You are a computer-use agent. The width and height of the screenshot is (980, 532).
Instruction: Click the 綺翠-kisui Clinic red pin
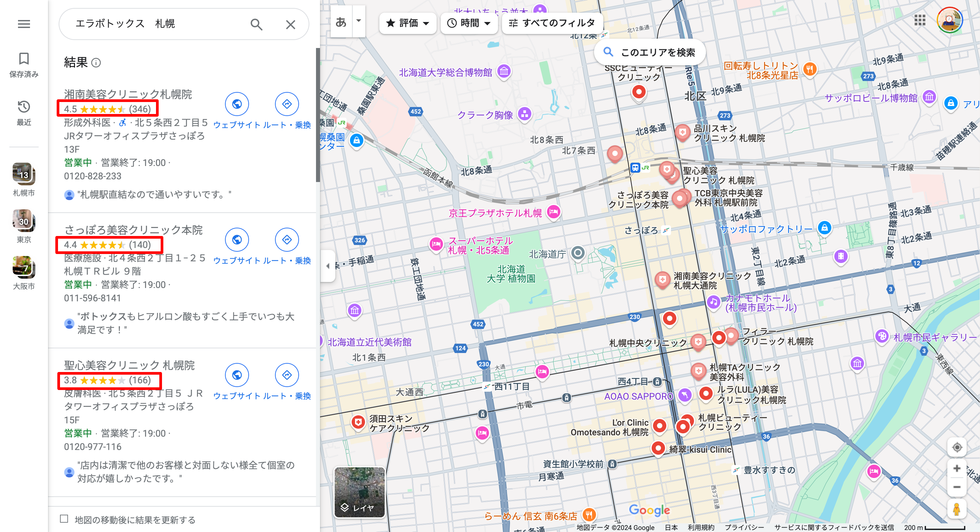pyautogui.click(x=658, y=448)
